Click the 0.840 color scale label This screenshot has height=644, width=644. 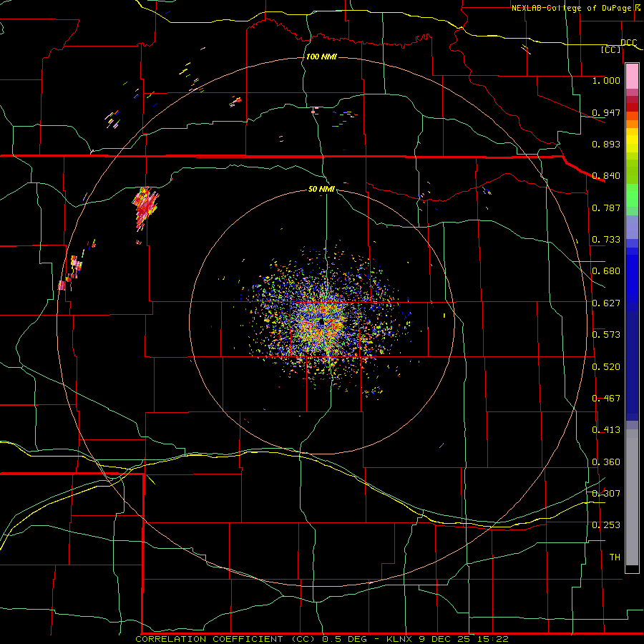click(x=606, y=176)
